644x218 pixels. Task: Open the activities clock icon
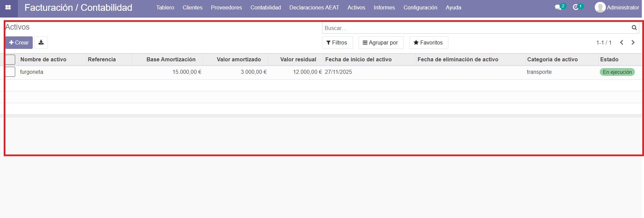(x=576, y=7)
